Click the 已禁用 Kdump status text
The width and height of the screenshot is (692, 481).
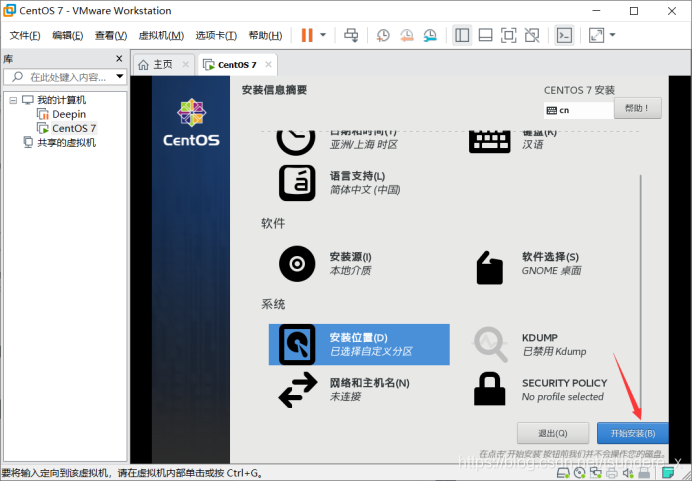click(x=554, y=352)
